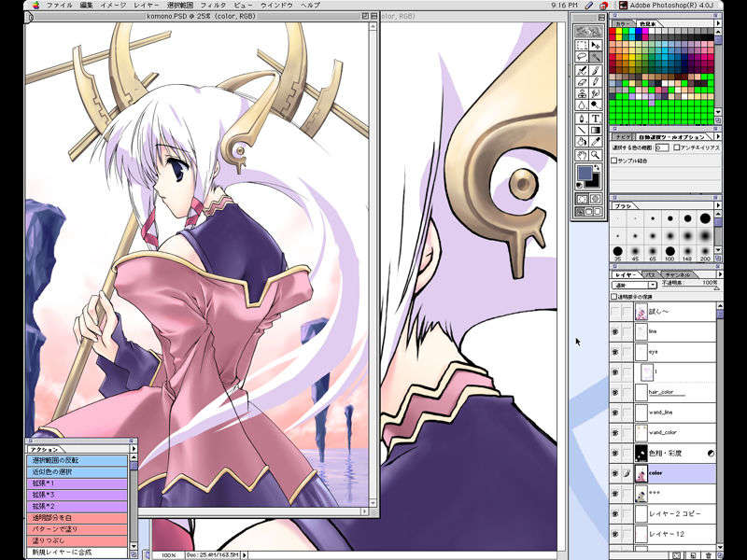747x560 pixels.
Task: Select the Paintbrush tool
Action: point(596,71)
